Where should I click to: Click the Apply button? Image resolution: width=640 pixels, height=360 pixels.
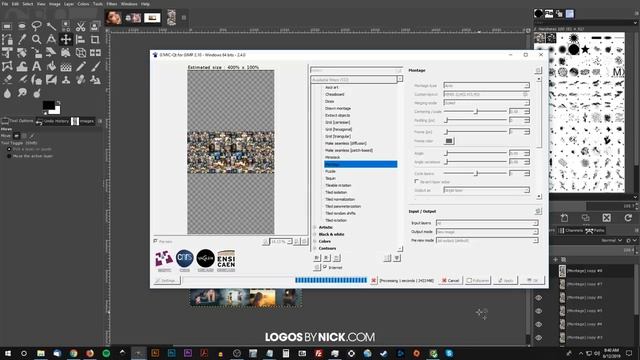(505, 280)
